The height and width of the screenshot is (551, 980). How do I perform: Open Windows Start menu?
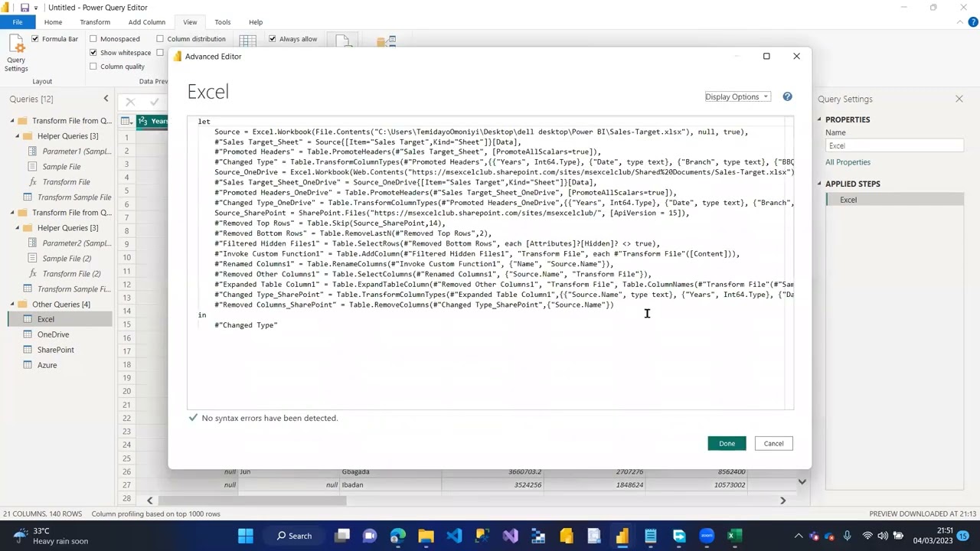[x=246, y=536]
